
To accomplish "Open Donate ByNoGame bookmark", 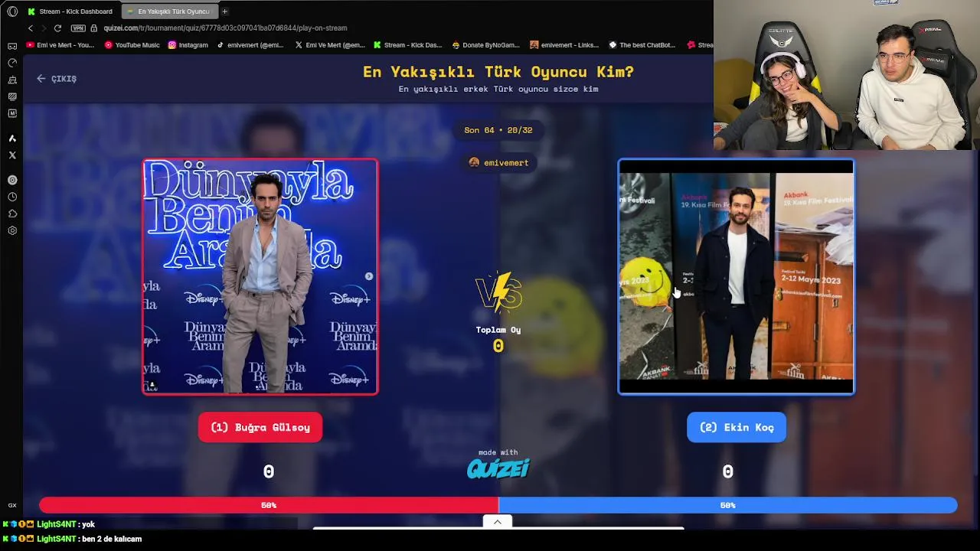I will tap(486, 45).
